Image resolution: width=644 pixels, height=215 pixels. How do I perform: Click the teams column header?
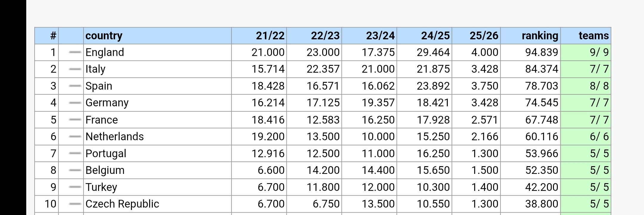point(594,36)
